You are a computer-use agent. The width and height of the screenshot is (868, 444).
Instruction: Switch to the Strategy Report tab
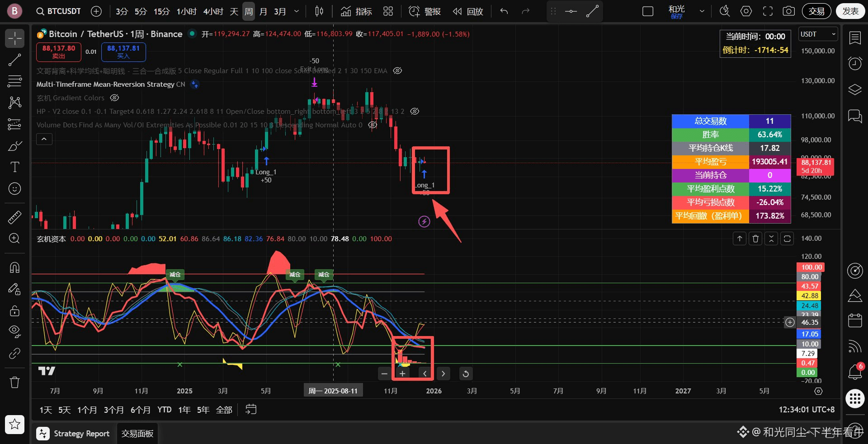click(74, 434)
